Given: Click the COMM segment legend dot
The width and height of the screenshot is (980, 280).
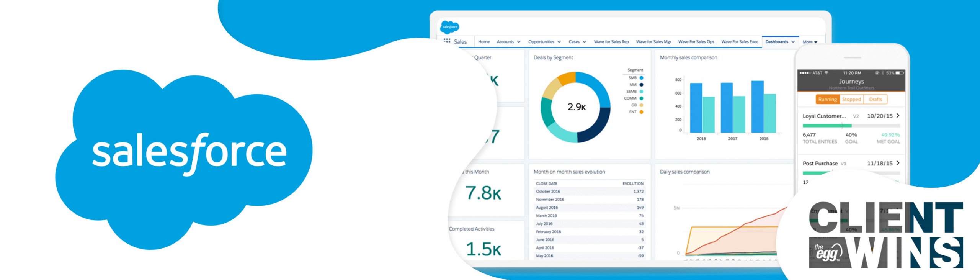Looking at the screenshot, I should [x=642, y=98].
